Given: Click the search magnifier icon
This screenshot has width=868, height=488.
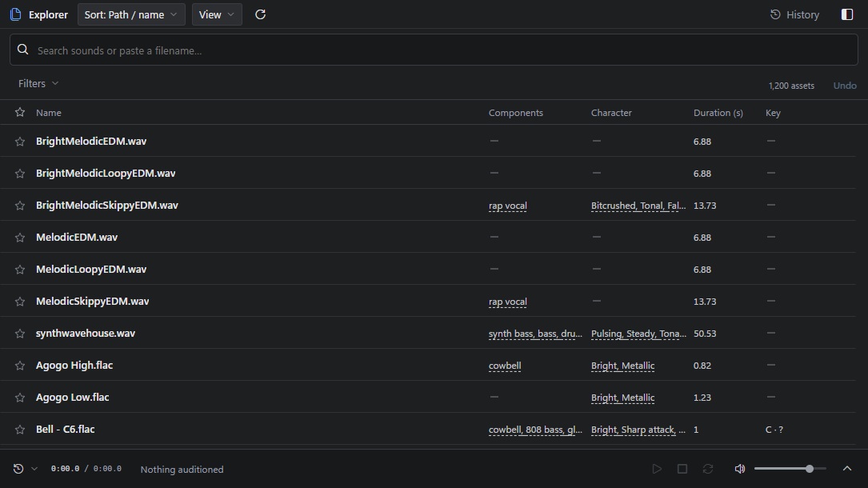Looking at the screenshot, I should pos(22,50).
